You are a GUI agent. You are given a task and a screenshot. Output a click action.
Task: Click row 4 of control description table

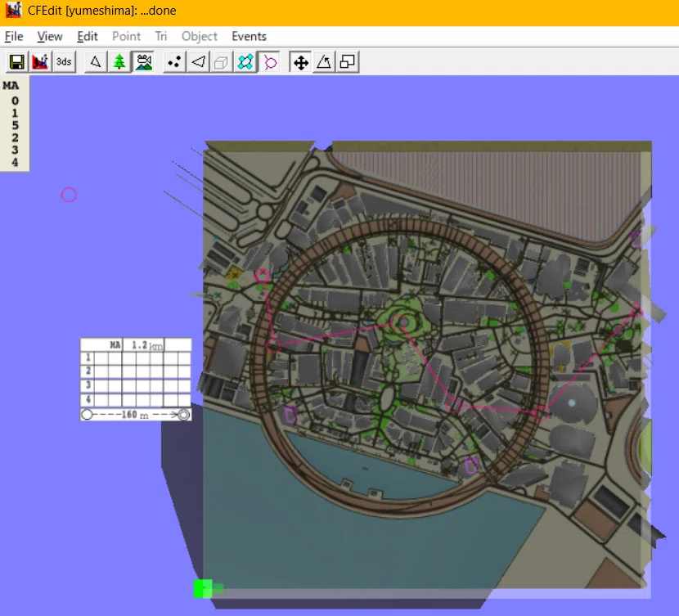click(136, 399)
